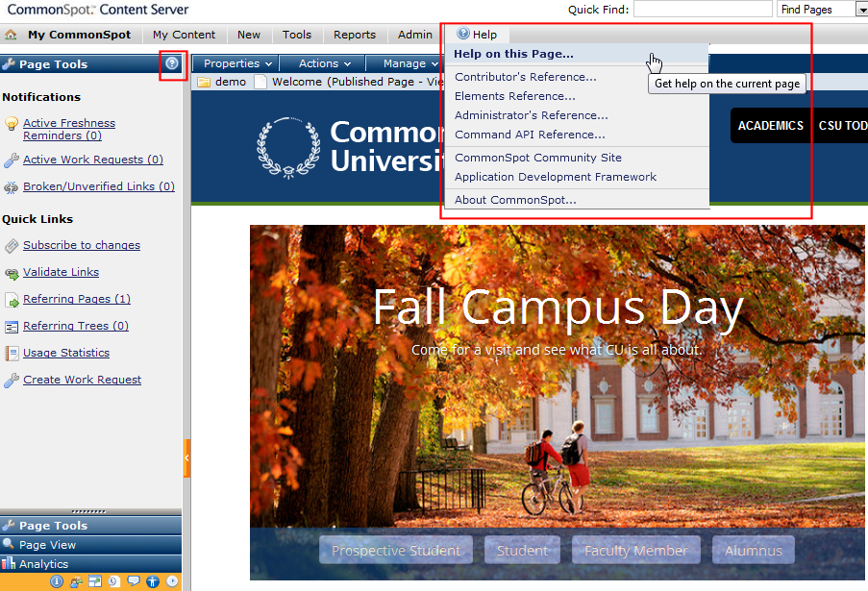This screenshot has width=868, height=591.
Task: Click into the Quick Find field
Action: pyautogui.click(x=703, y=10)
